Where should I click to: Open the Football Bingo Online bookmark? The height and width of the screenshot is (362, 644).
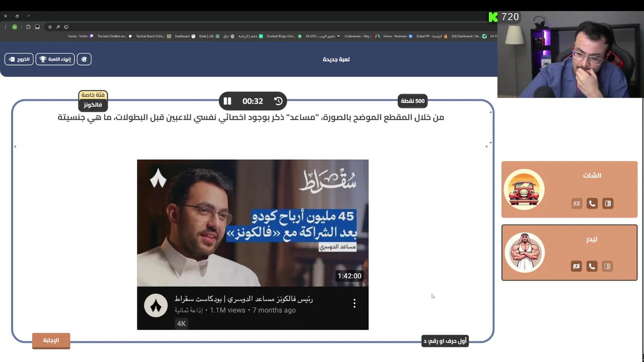pyautogui.click(x=284, y=36)
